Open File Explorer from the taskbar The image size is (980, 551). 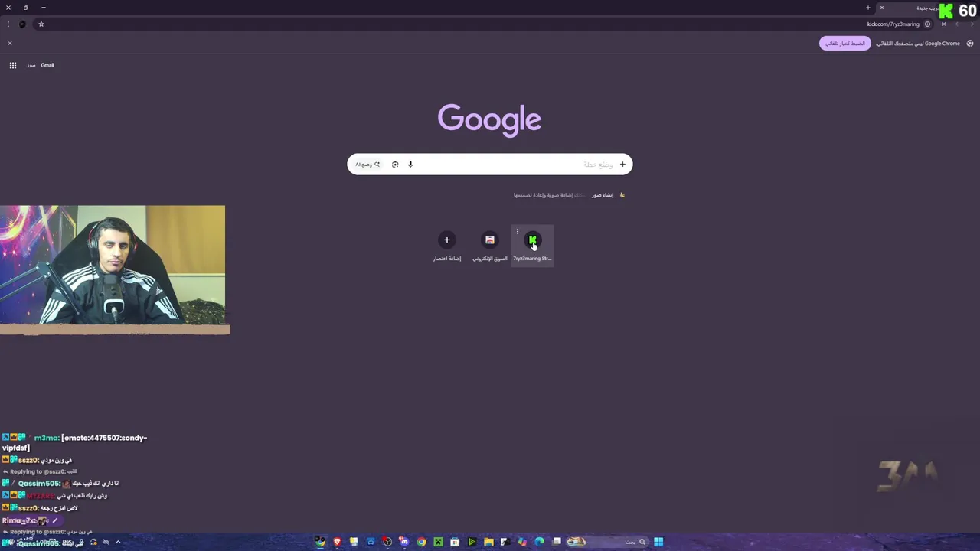tap(488, 542)
